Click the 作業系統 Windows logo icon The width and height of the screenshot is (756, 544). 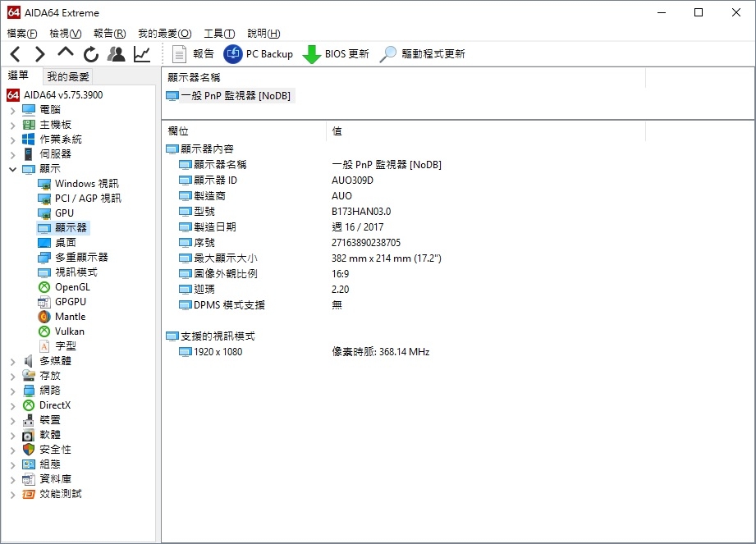(29, 139)
